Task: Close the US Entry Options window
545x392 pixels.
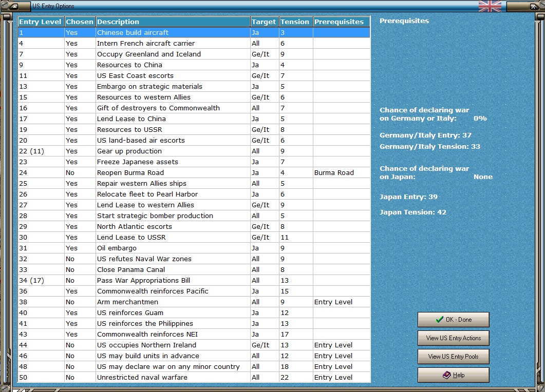Action: [534, 6]
